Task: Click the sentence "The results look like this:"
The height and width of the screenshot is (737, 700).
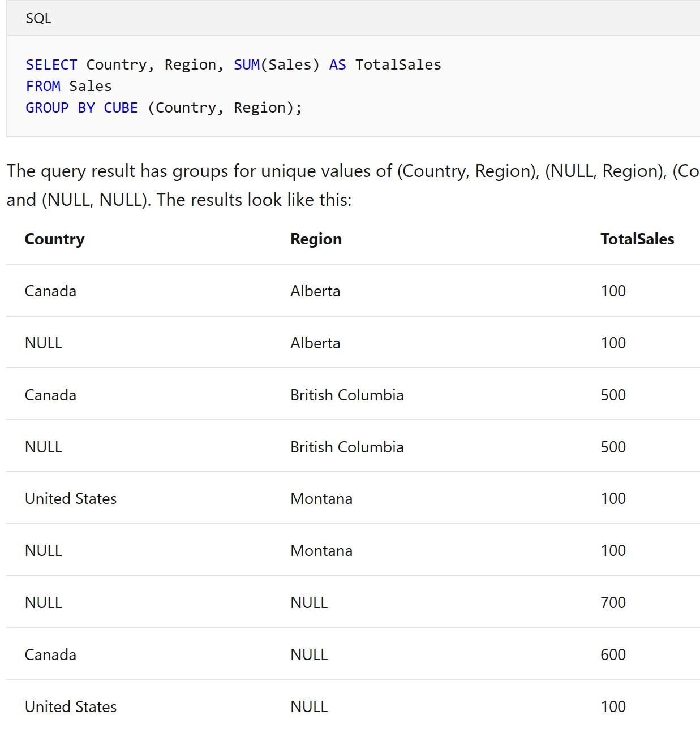Action: (254, 200)
